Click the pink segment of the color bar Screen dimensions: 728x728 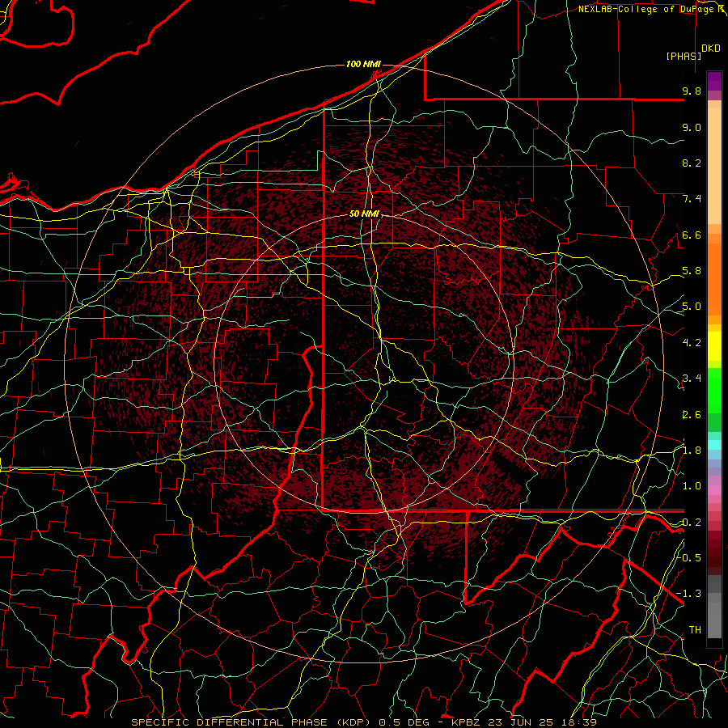tap(714, 490)
